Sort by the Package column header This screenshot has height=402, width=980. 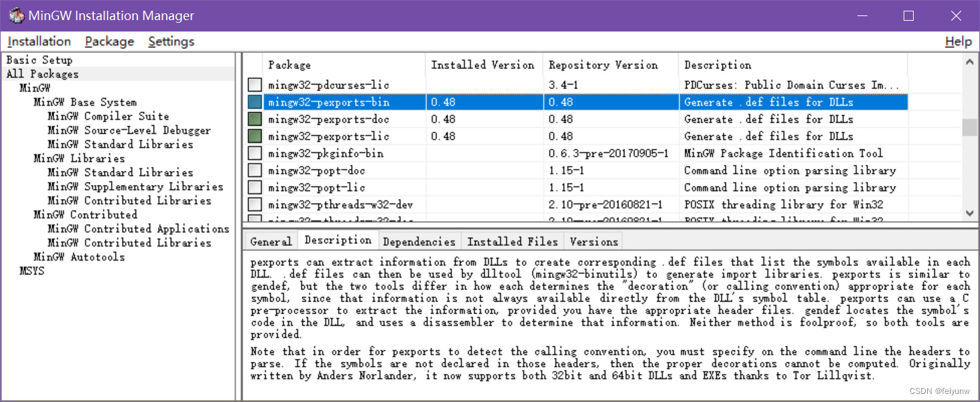[x=344, y=65]
